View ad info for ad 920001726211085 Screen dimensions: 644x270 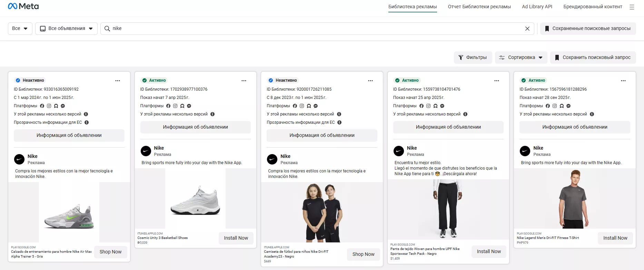tap(322, 136)
